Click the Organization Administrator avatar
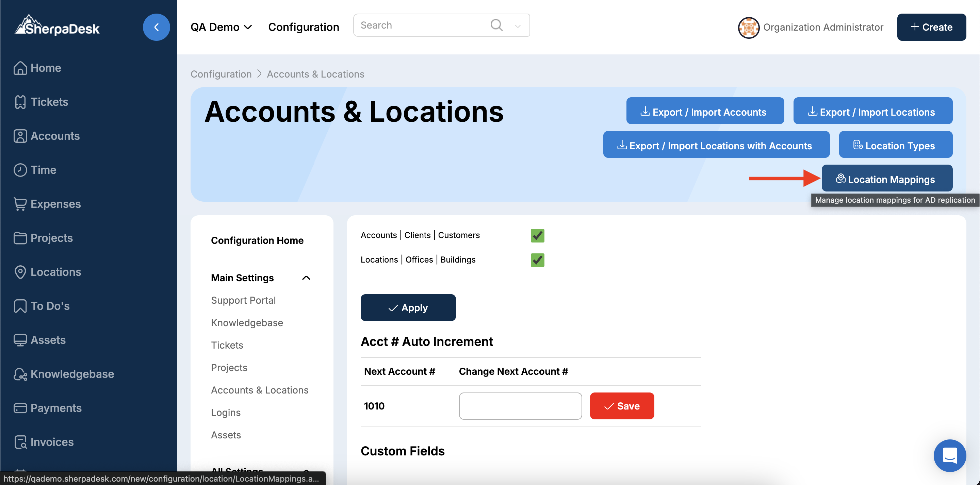Viewport: 980px width, 485px height. pyautogui.click(x=748, y=28)
